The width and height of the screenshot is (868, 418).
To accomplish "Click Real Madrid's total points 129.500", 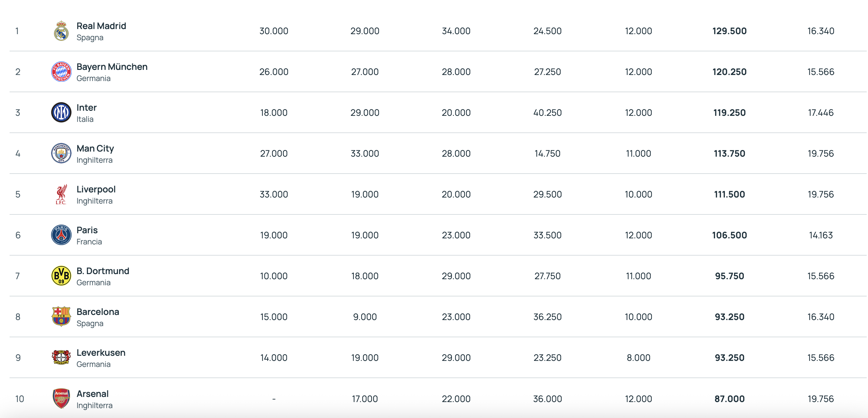I will click(729, 31).
